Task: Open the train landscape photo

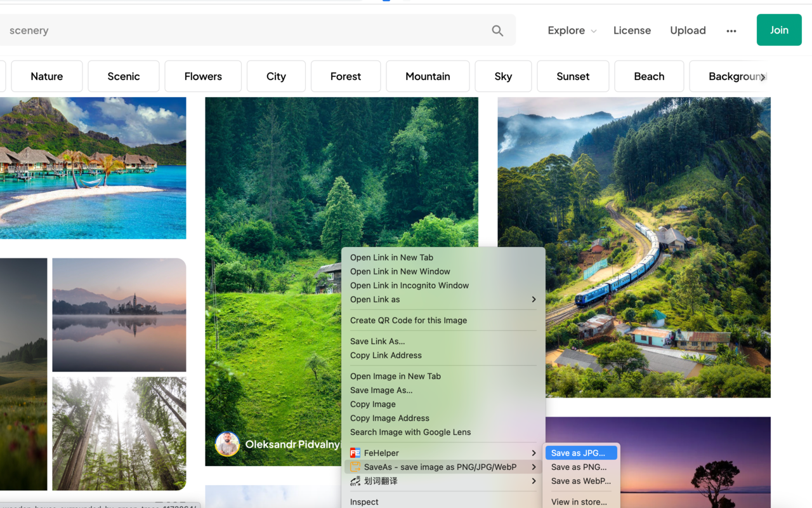Action: coord(634,248)
